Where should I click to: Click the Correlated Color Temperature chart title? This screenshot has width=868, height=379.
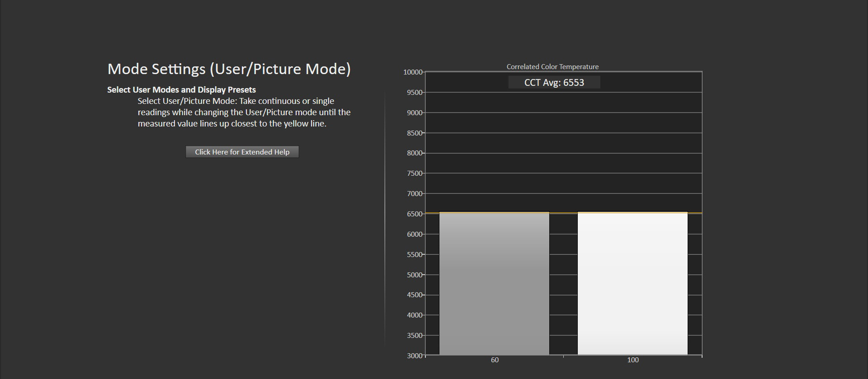coord(552,67)
